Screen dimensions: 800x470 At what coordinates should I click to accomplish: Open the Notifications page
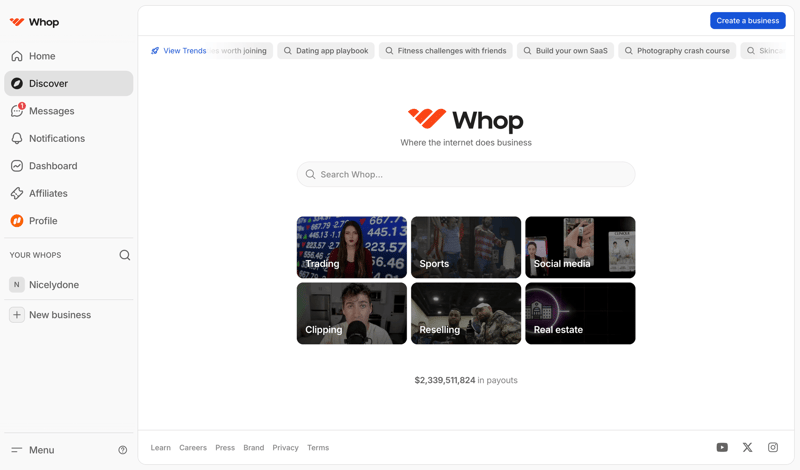coord(68,138)
